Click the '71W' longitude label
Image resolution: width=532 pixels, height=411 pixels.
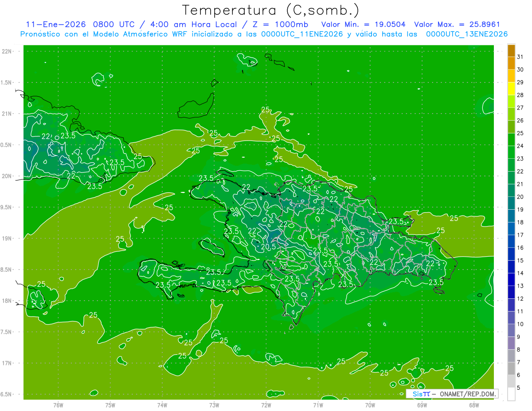pos(318,405)
